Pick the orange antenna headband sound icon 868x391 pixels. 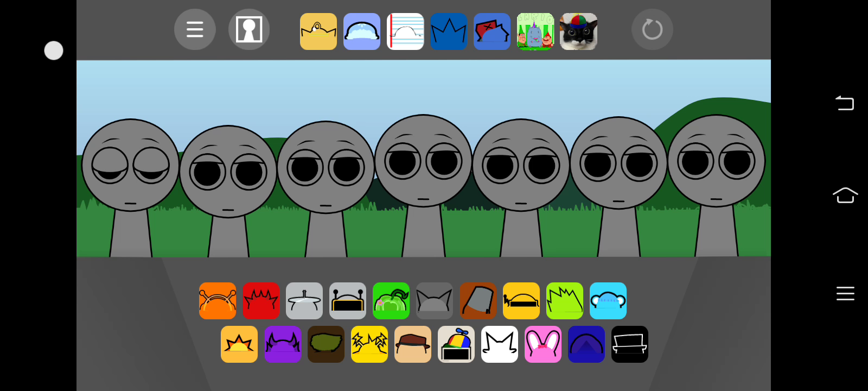[218, 301]
